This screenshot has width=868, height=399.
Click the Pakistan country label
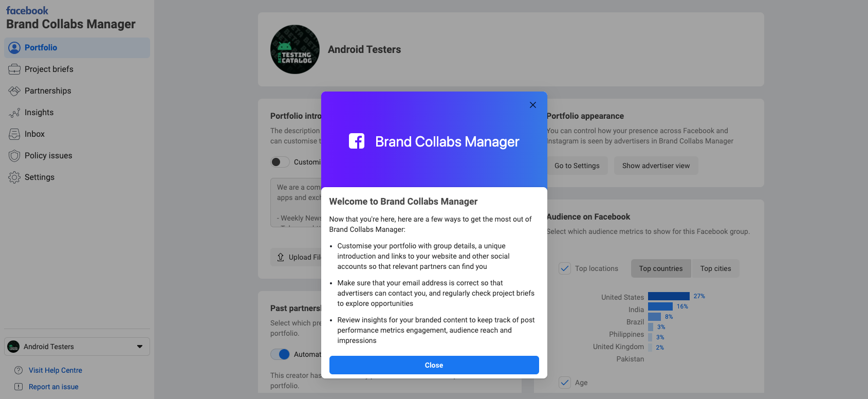(x=630, y=359)
